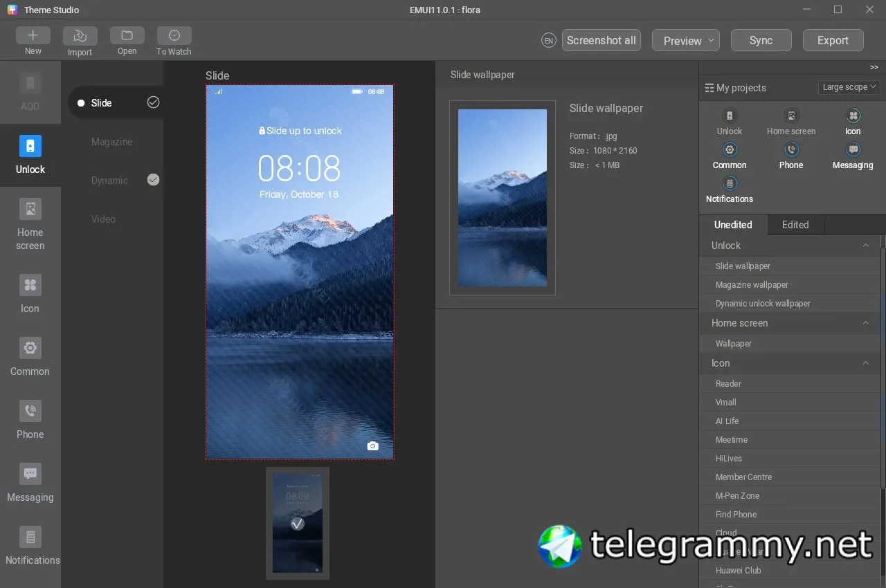Image resolution: width=886 pixels, height=588 pixels.
Task: Click the Import theme icon
Action: [80, 36]
